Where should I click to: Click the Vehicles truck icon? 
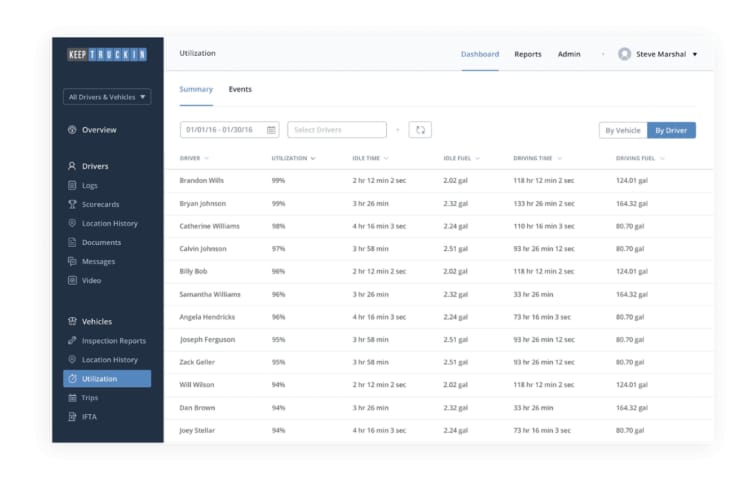(x=72, y=321)
